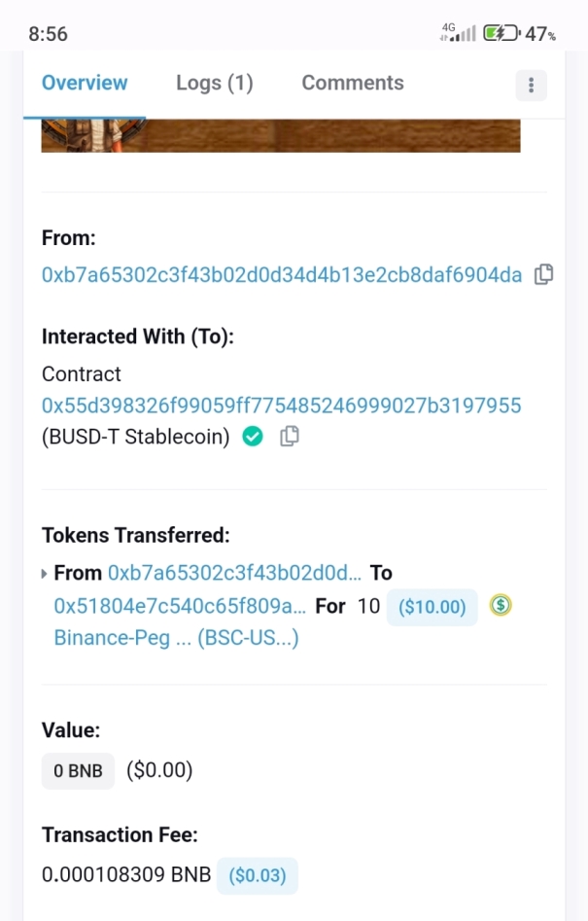
Task: Click the 0 BNB value badge
Action: pos(78,771)
